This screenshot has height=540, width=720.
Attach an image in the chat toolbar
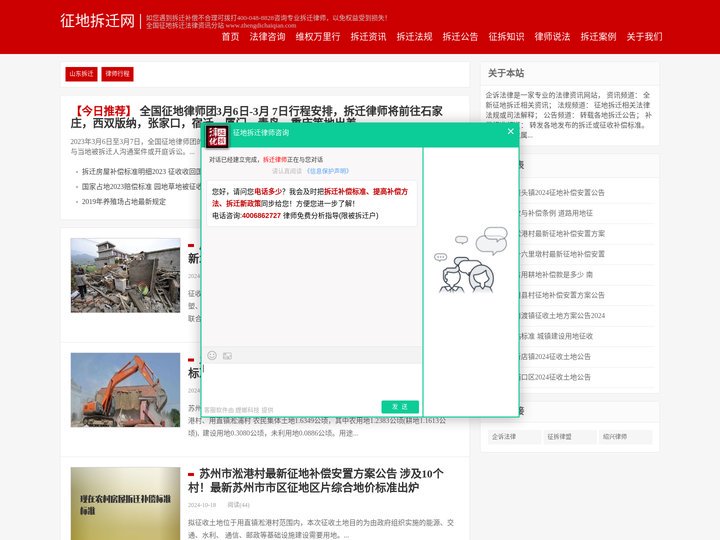(227, 356)
